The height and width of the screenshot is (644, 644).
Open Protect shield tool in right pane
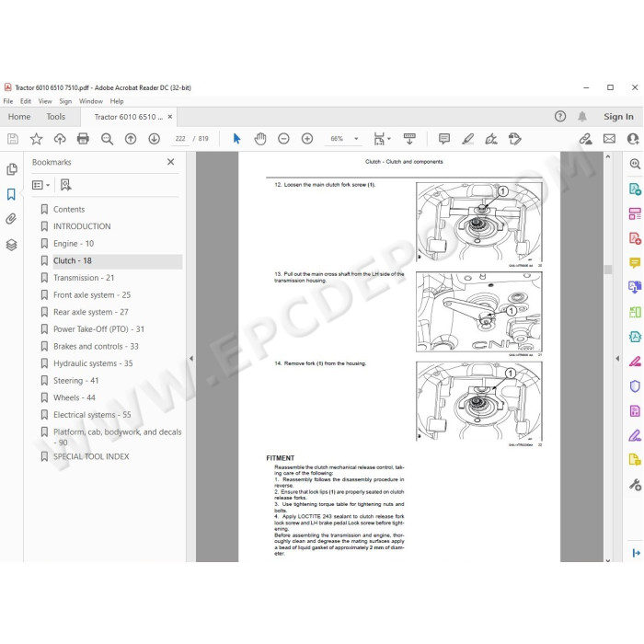coord(635,386)
